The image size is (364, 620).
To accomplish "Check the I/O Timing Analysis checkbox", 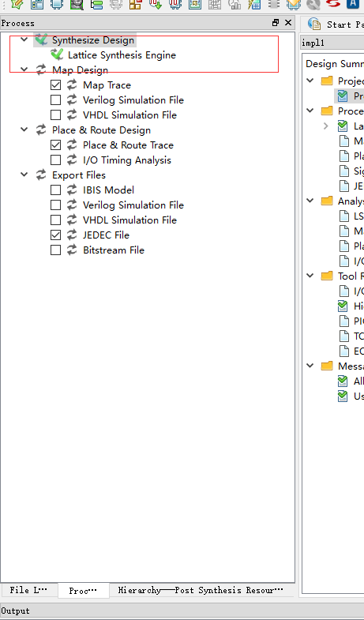I will [56, 160].
